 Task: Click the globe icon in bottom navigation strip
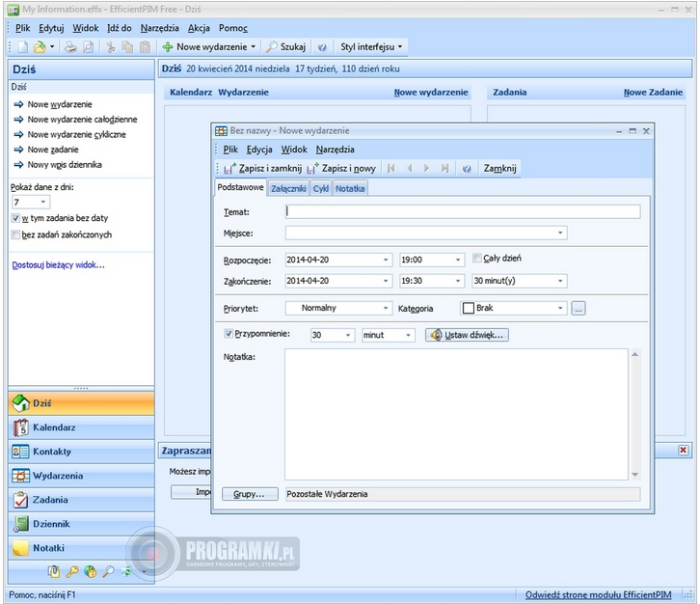click(x=91, y=571)
